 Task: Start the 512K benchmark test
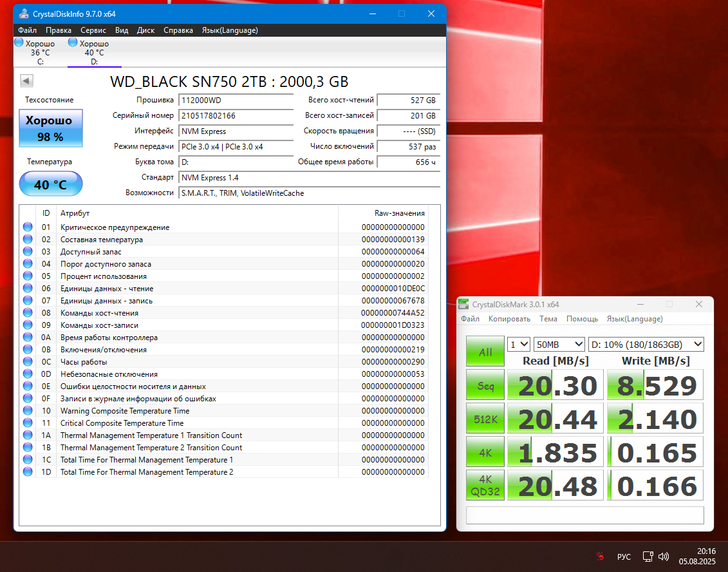coord(485,418)
